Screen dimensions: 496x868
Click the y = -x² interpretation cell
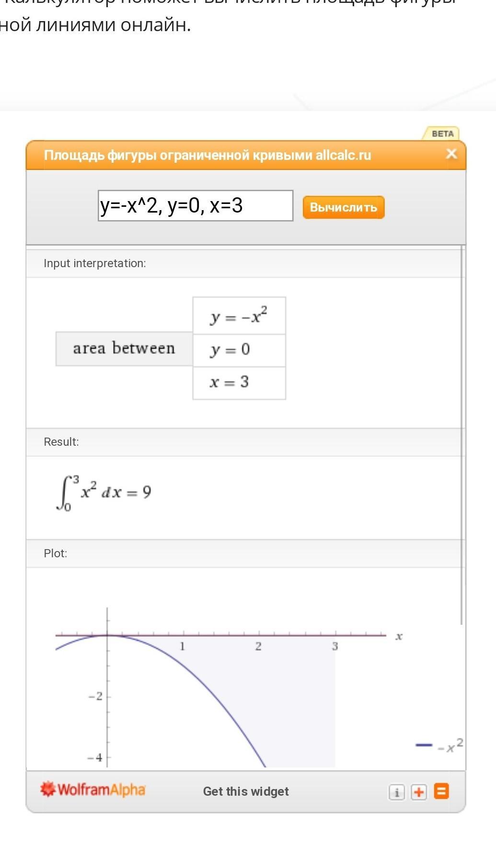(239, 316)
